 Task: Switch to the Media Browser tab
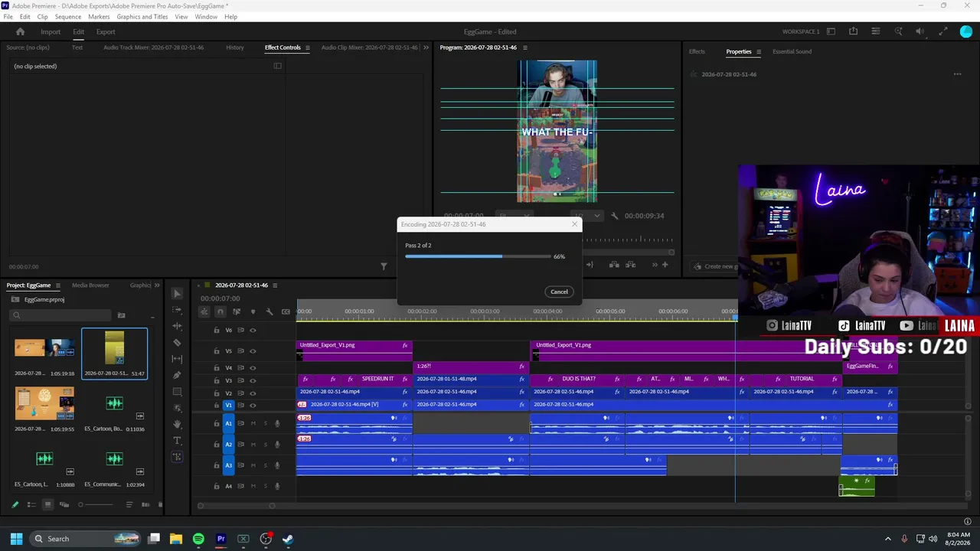tap(90, 285)
